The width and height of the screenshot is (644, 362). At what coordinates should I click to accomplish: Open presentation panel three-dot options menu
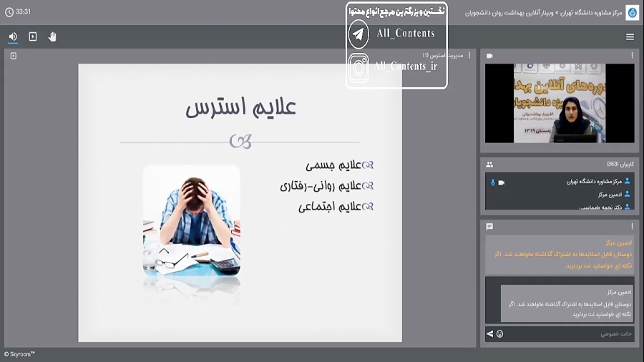tap(469, 55)
